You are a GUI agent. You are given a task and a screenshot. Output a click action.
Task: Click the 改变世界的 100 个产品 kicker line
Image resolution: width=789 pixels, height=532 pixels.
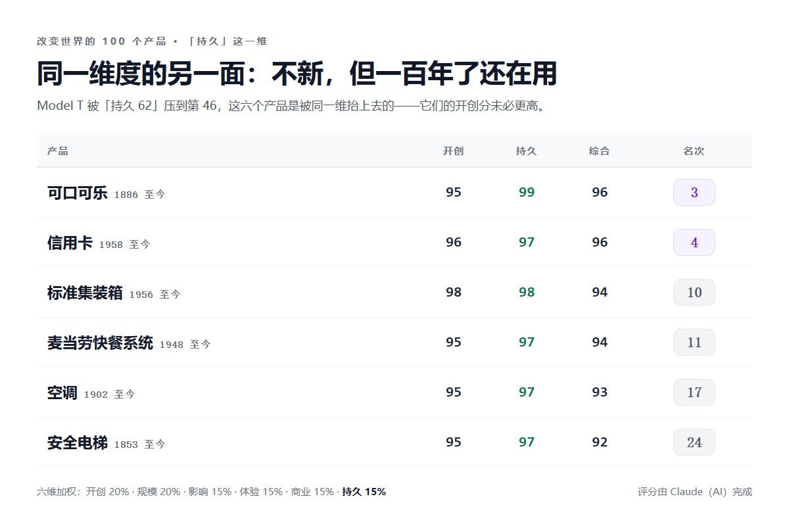click(152, 41)
